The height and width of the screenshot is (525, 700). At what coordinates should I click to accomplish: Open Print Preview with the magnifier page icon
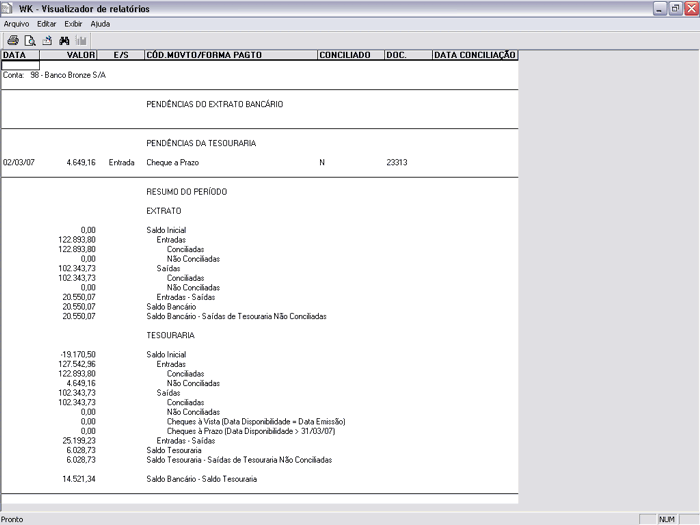point(30,40)
